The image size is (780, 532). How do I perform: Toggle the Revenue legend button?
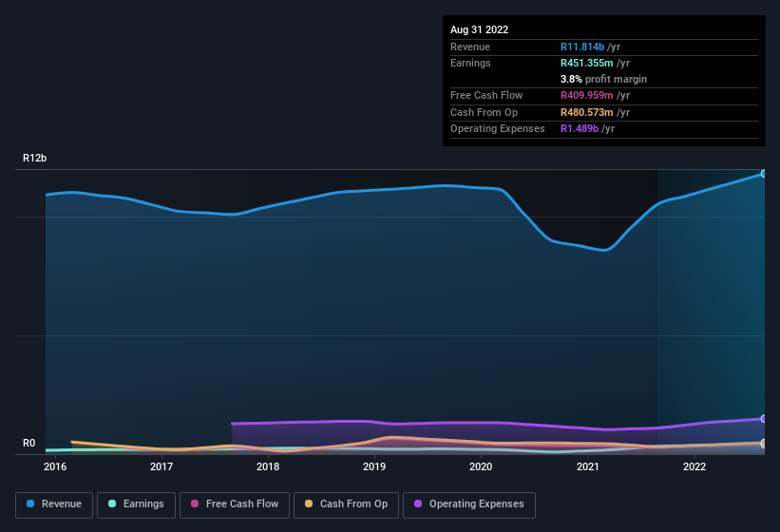click(54, 504)
